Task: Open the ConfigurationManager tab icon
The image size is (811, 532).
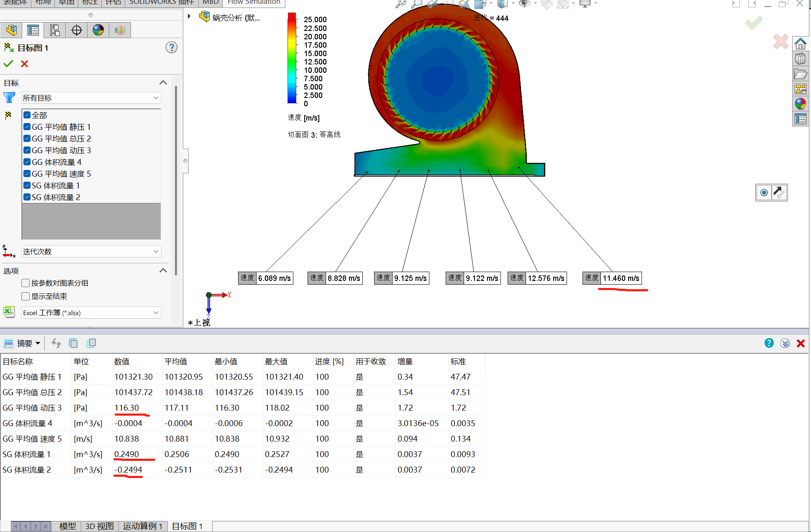Action: coord(55,30)
